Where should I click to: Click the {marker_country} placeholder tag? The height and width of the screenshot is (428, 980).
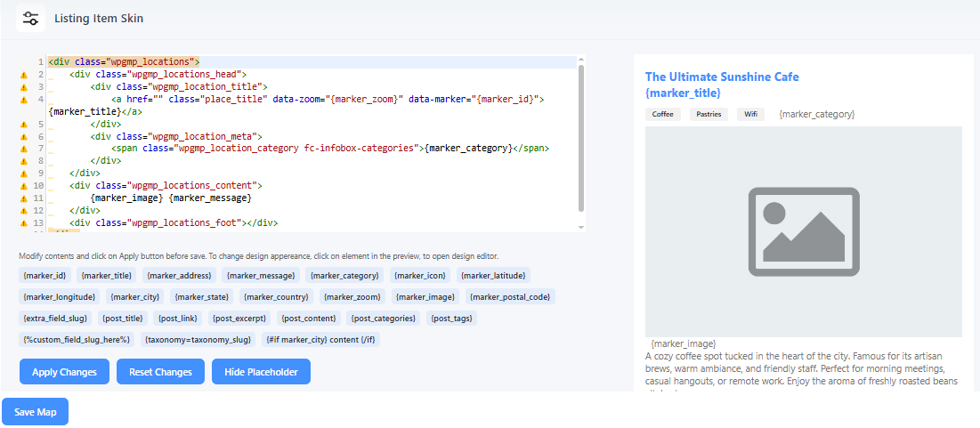point(278,297)
